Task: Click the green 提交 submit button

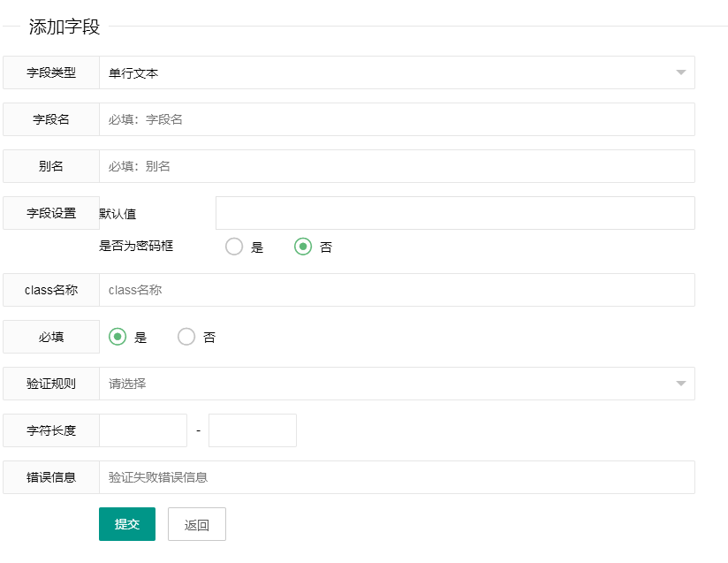Action: click(126, 523)
